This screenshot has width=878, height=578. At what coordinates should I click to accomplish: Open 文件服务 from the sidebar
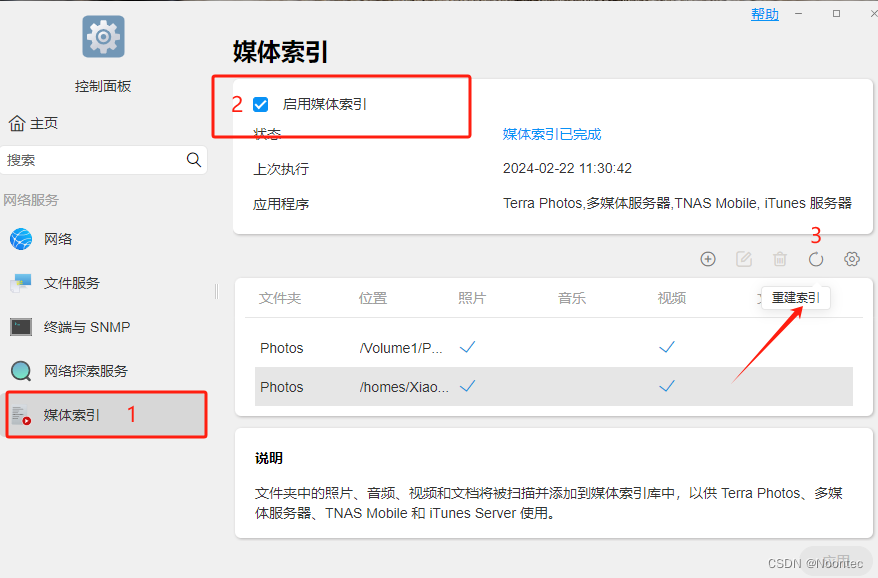20,283
